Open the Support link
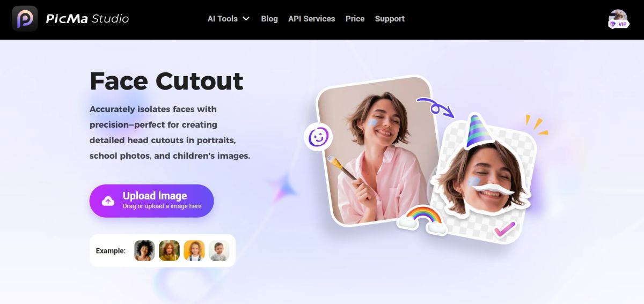The height and width of the screenshot is (304, 644). tap(390, 19)
